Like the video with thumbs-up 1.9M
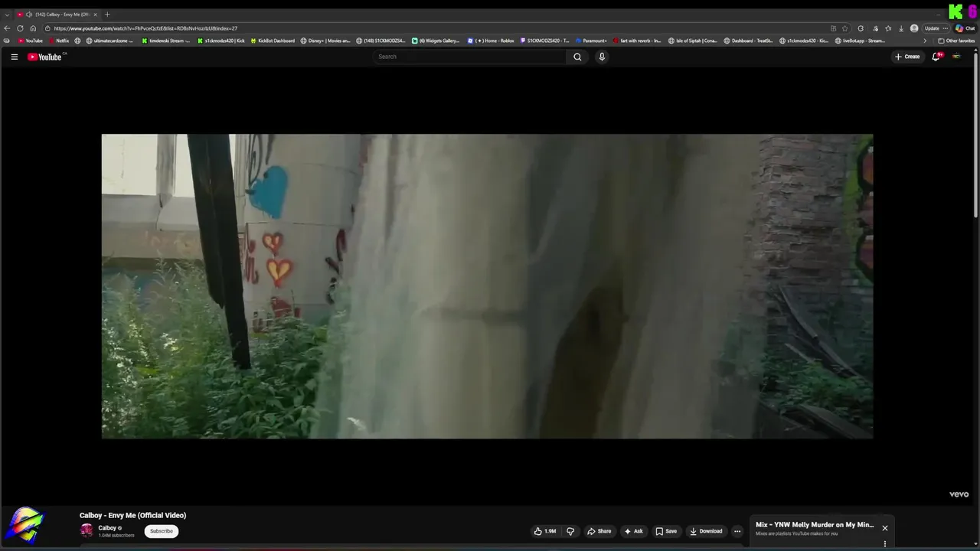The height and width of the screenshot is (551, 980). (x=545, y=531)
